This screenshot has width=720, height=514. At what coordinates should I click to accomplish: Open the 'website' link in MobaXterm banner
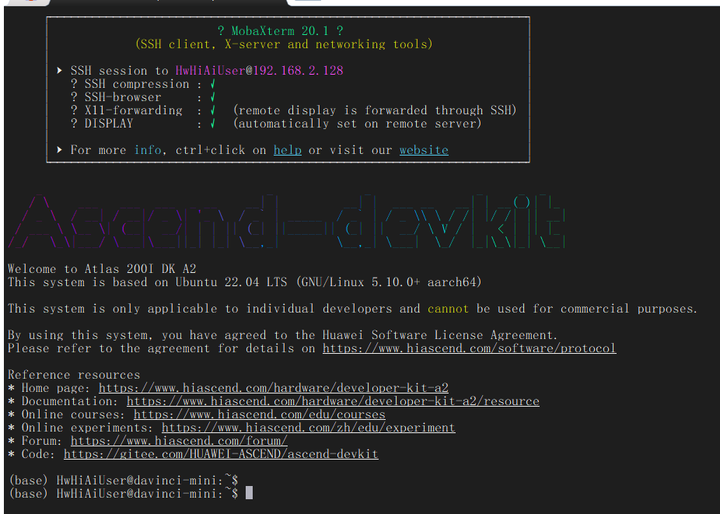tap(424, 150)
